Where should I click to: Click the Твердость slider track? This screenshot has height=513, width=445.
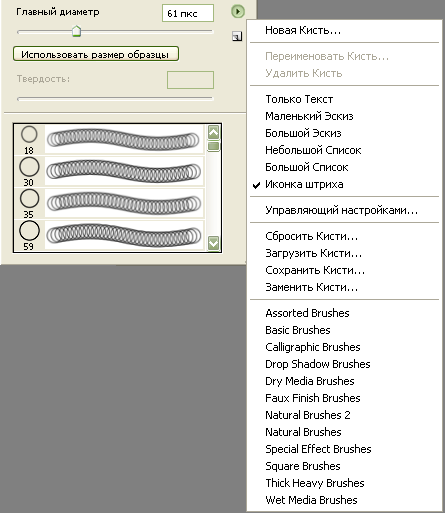[x=115, y=99]
